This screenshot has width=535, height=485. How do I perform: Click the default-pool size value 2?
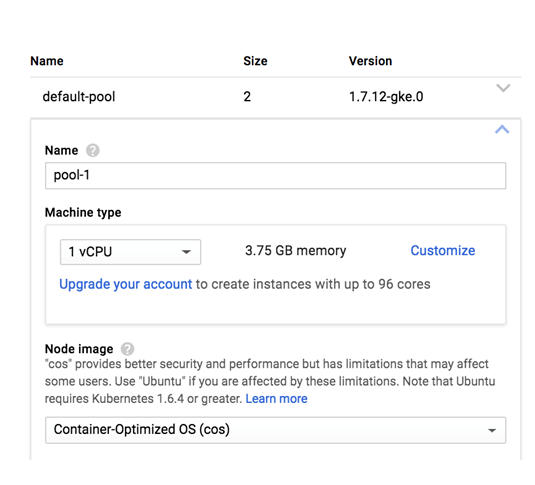pos(247,97)
